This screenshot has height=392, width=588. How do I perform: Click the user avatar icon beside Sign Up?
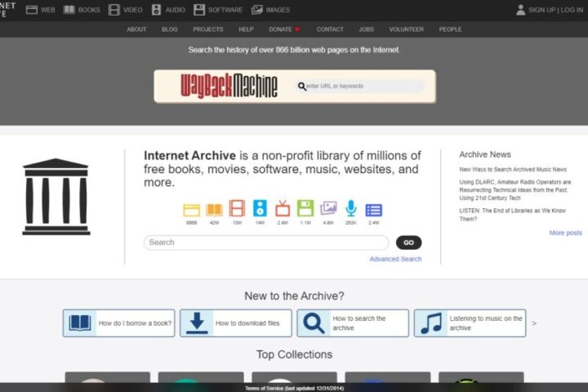(520, 10)
